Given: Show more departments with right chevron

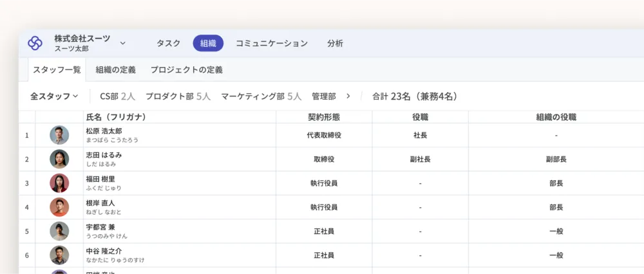Looking at the screenshot, I should tap(348, 96).
